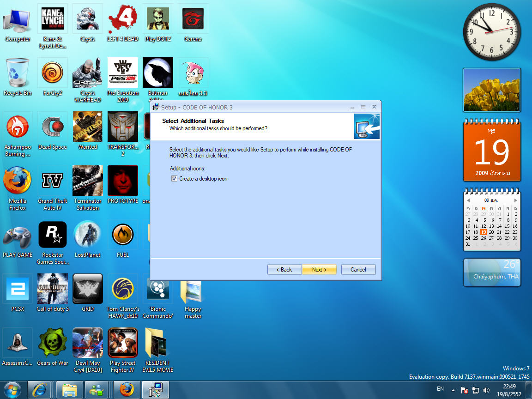The width and height of the screenshot is (532, 399).
Task: Go to next month in calendar gadget
Action: [516, 200]
